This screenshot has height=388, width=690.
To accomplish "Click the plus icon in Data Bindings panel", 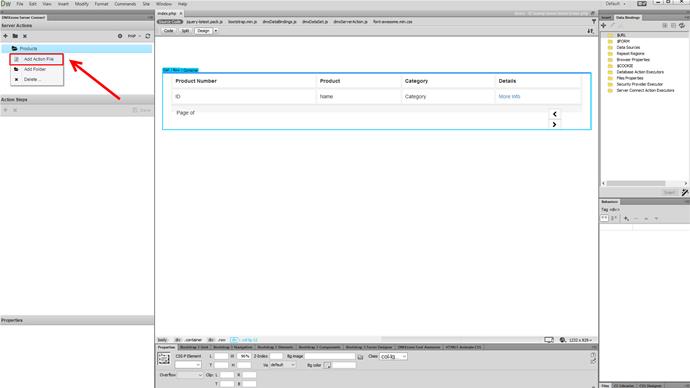I will click(604, 26).
